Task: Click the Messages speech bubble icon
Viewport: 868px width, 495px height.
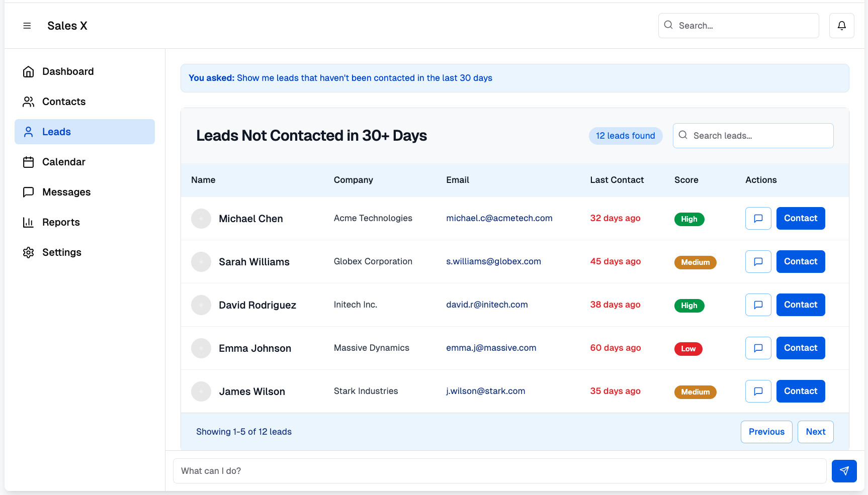Action: (29, 192)
